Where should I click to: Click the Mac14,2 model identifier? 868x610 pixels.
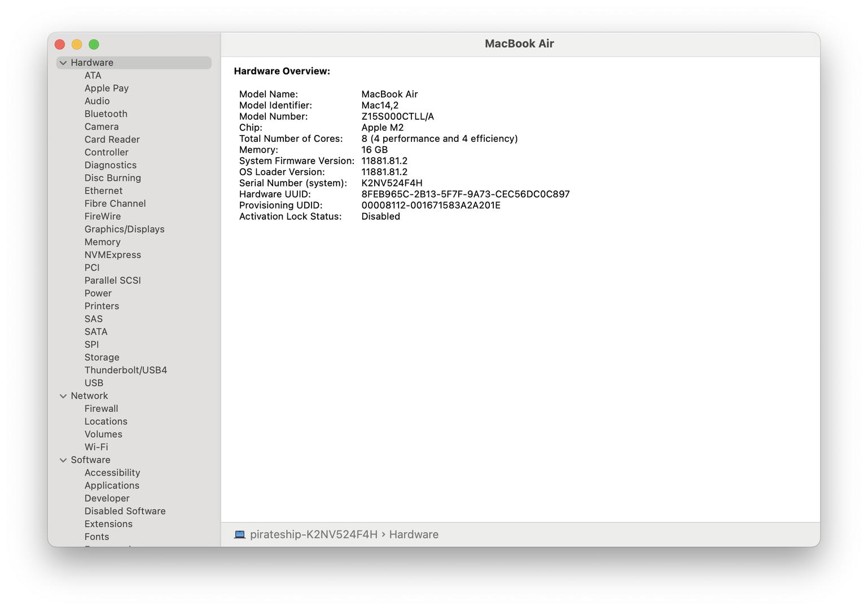point(380,105)
